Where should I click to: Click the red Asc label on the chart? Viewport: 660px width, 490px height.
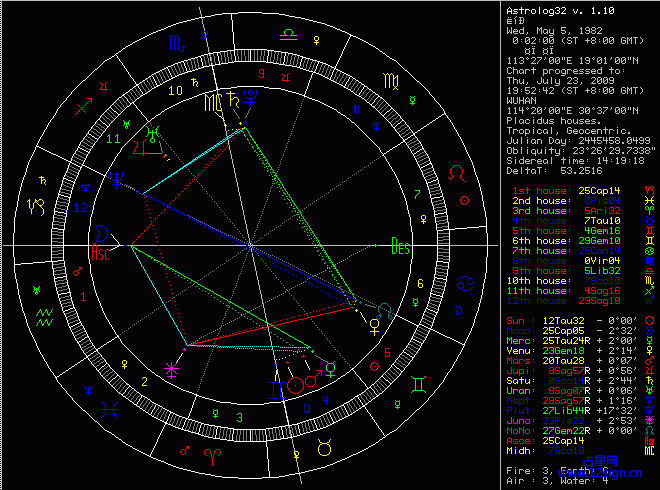tap(101, 253)
